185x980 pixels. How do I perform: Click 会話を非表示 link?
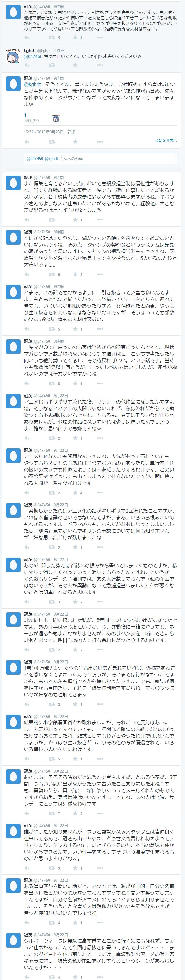[x=166, y=140]
